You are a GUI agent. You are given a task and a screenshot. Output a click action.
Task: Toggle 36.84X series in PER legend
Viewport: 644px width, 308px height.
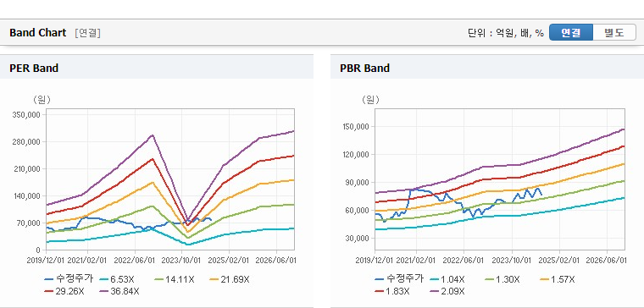click(x=119, y=291)
